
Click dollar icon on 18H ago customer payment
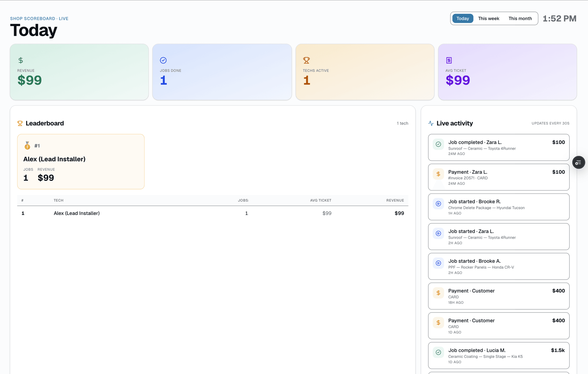(438, 293)
